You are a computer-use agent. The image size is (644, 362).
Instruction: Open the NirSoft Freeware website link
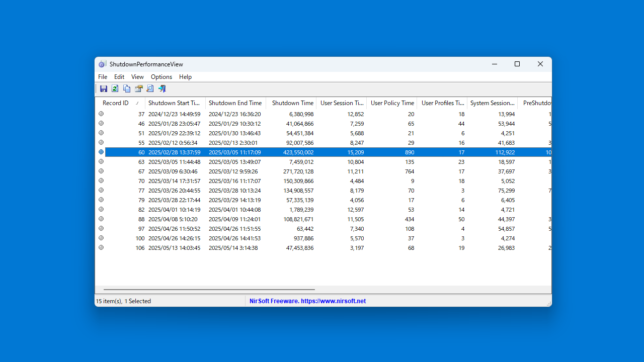(307, 301)
